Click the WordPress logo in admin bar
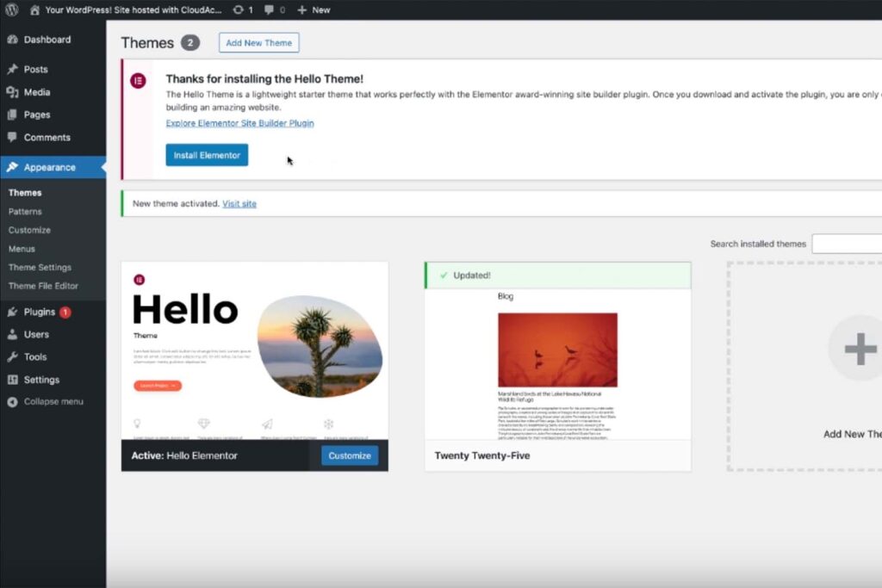The image size is (882, 588). [x=13, y=9]
